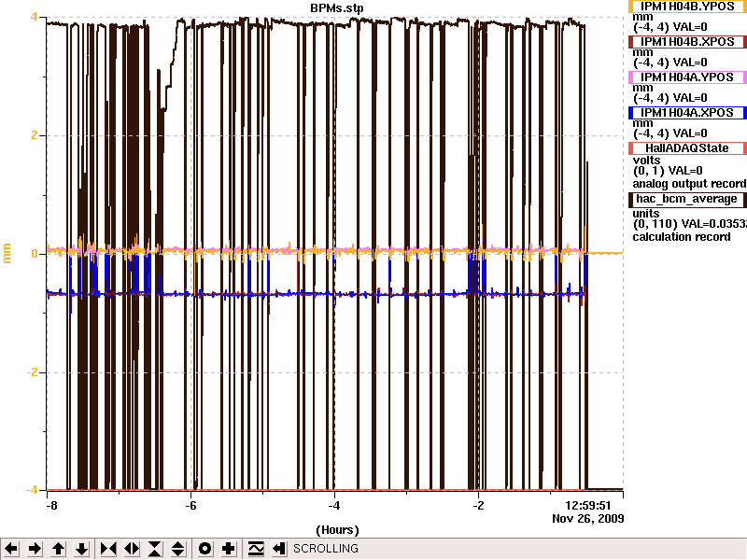Click the -6 hours axis tick label

click(190, 506)
